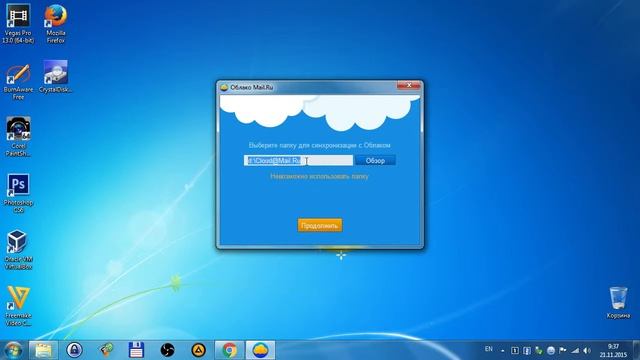Click the Show Desktop strip
Image resolution: width=640 pixels, height=360 pixels.
[636, 350]
